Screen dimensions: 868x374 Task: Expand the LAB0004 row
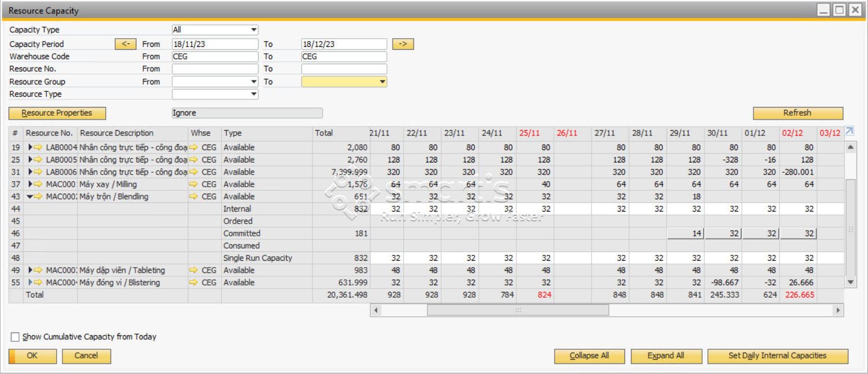(x=30, y=147)
